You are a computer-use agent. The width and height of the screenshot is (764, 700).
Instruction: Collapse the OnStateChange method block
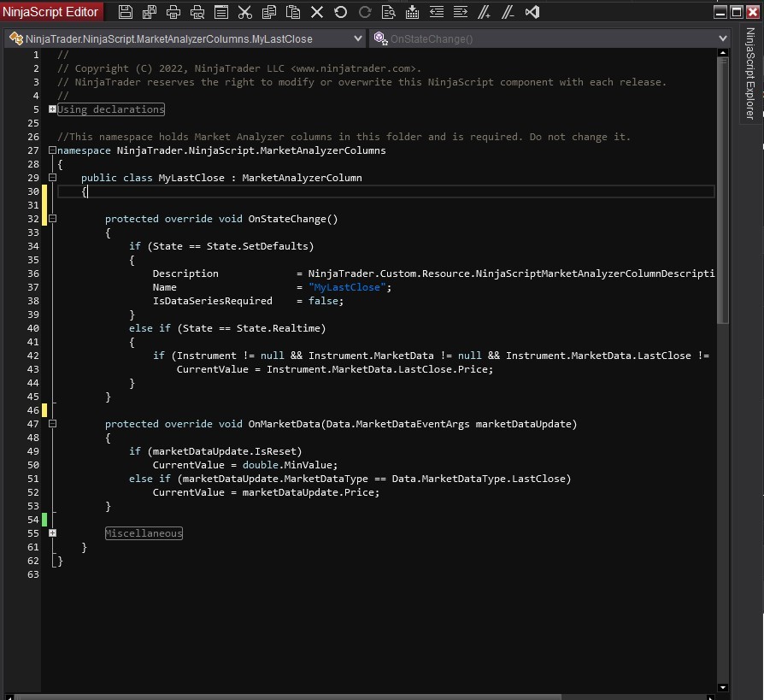53,219
